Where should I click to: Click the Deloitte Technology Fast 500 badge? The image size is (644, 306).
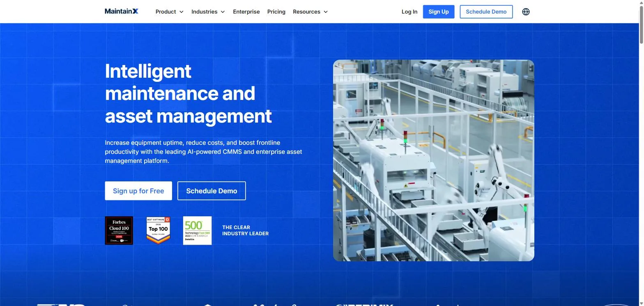coord(197,231)
